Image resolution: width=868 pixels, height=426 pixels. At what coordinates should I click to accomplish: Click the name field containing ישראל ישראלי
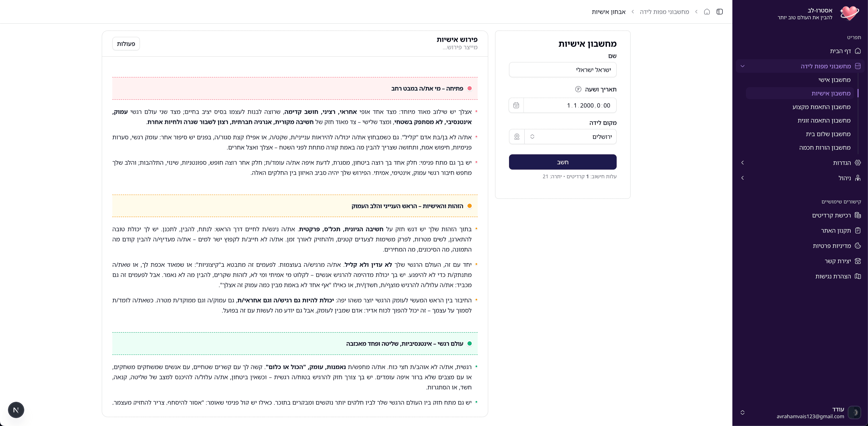pyautogui.click(x=563, y=70)
